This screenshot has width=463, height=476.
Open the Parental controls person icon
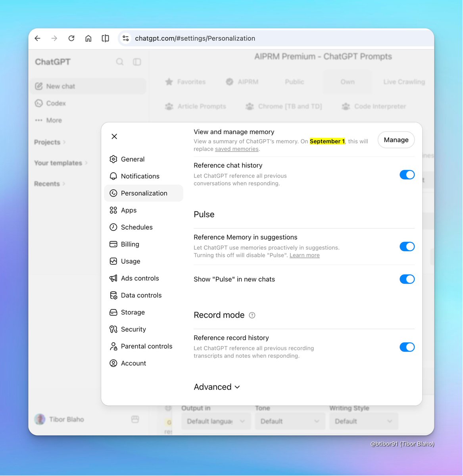coord(113,346)
